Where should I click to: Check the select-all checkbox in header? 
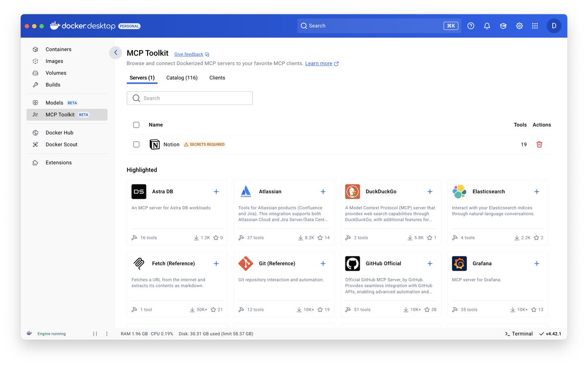tap(136, 125)
